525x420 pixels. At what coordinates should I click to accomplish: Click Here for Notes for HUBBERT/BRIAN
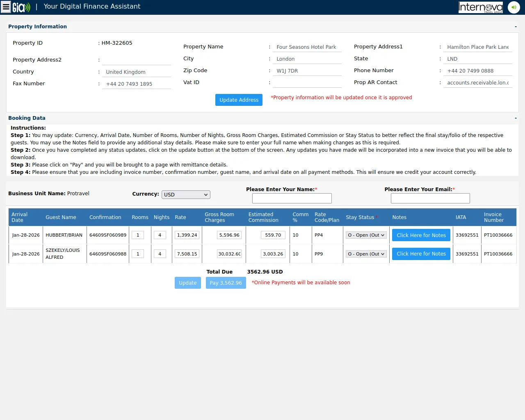(x=421, y=235)
